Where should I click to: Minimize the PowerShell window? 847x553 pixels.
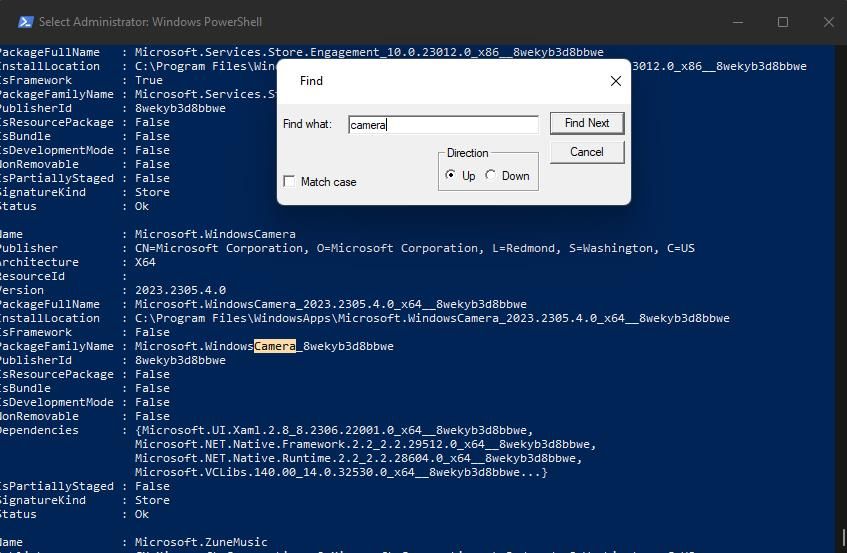pyautogui.click(x=737, y=22)
